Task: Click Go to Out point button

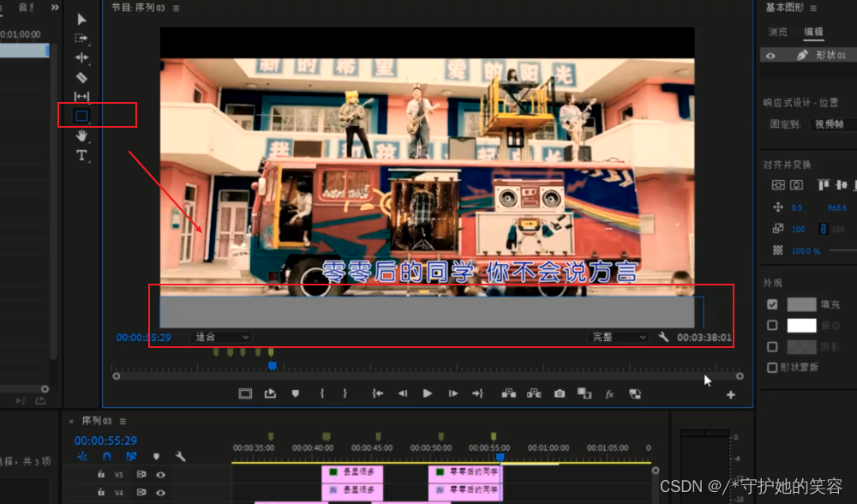Action: click(477, 393)
